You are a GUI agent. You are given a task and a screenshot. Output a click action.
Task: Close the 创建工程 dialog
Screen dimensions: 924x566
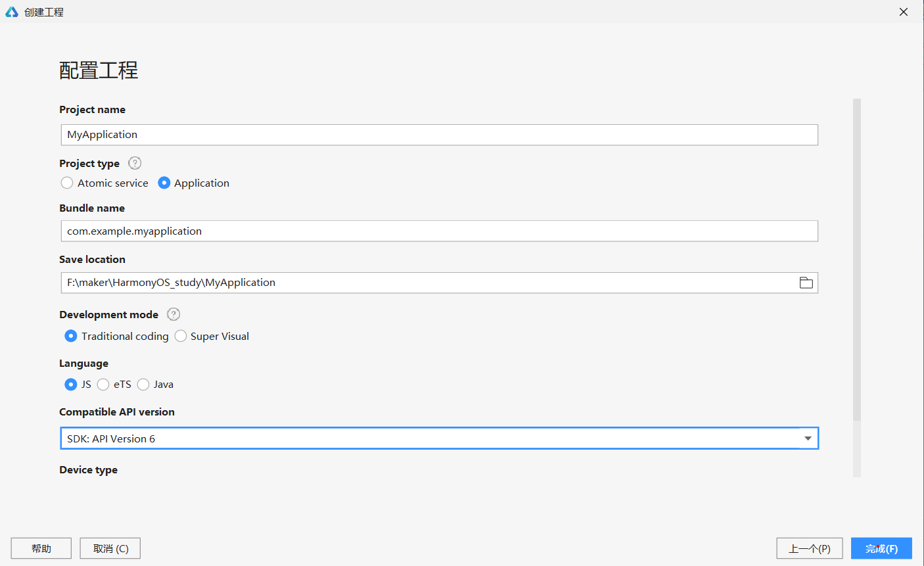click(904, 12)
